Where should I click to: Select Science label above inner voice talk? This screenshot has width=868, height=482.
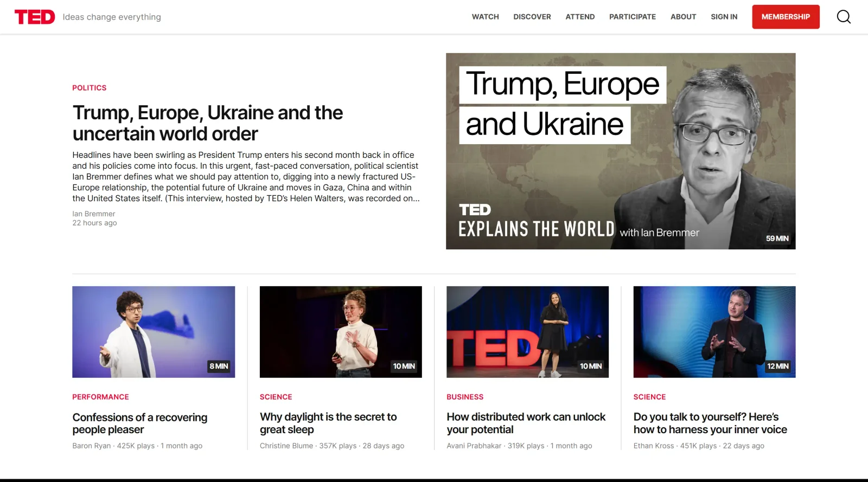click(x=649, y=397)
